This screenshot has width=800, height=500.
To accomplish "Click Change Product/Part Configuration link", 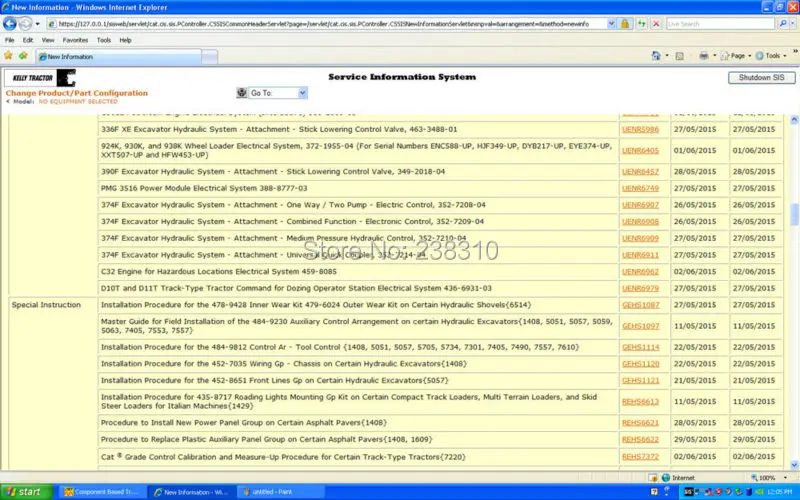I will click(76, 93).
